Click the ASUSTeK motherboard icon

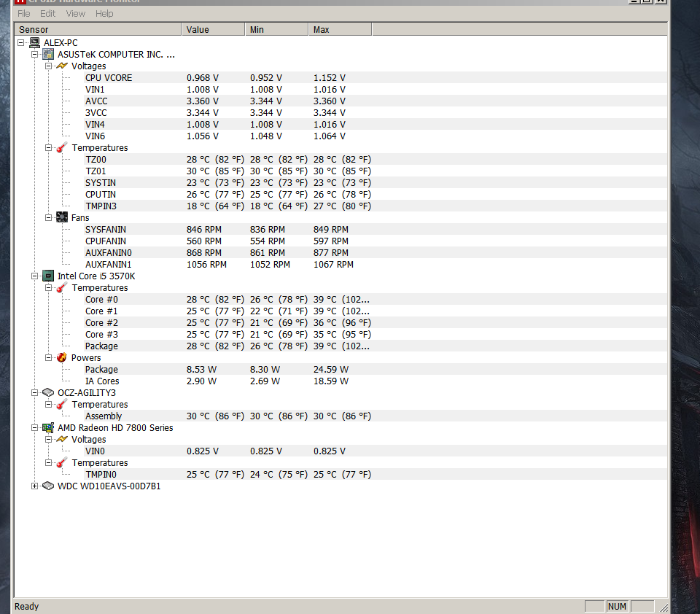48,55
